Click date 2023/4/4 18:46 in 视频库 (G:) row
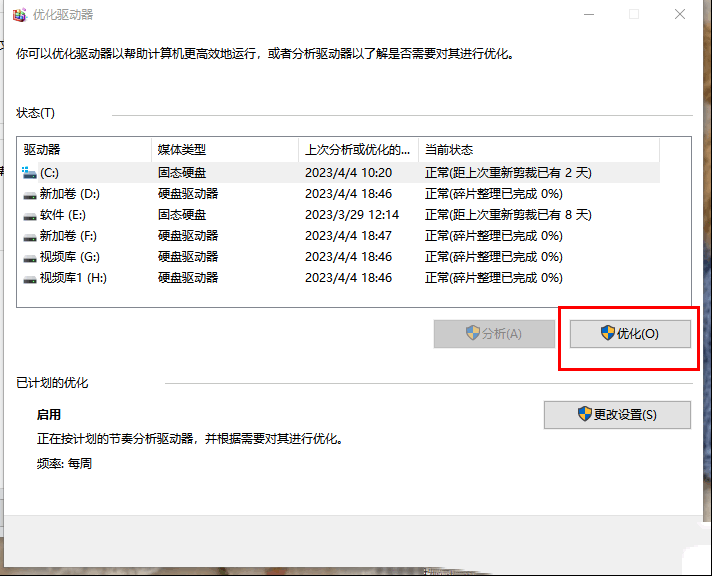This screenshot has width=712, height=576. (x=348, y=257)
